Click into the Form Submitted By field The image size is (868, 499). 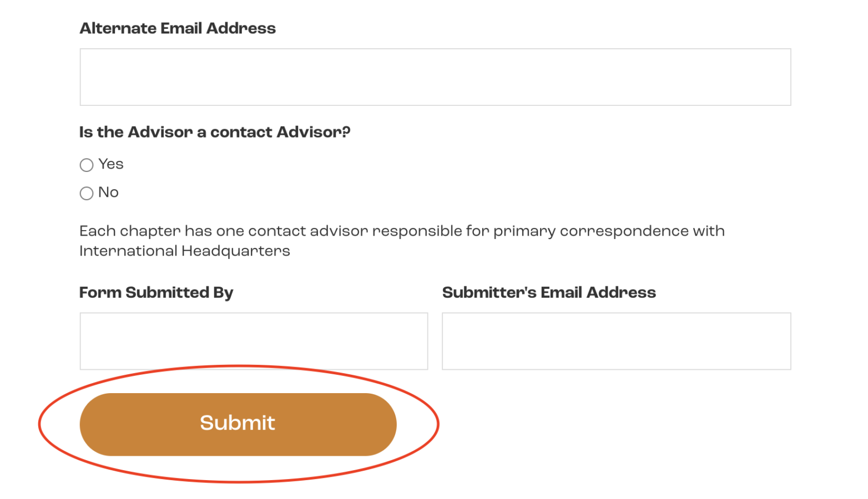click(254, 341)
